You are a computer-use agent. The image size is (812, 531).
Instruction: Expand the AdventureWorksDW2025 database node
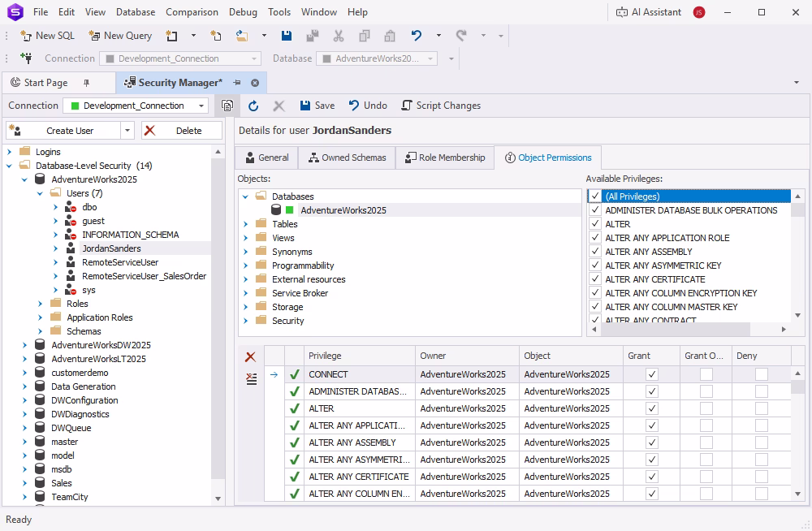(24, 345)
